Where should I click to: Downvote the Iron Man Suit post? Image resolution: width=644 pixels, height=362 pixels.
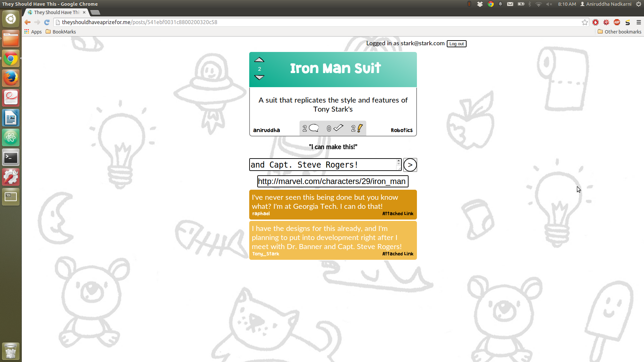point(259,77)
